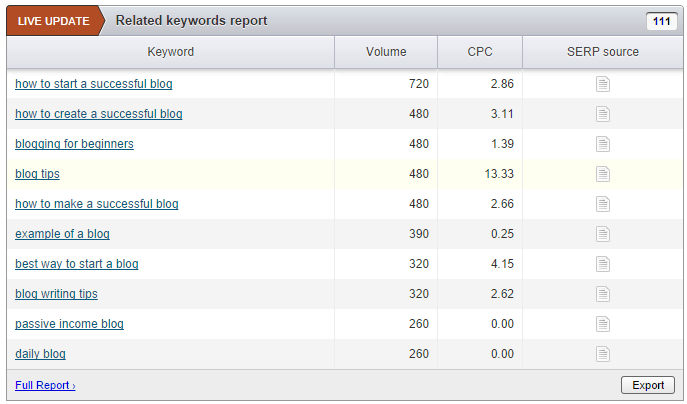Select volume value 720
Image resolution: width=687 pixels, height=404 pixels.
[x=419, y=84]
